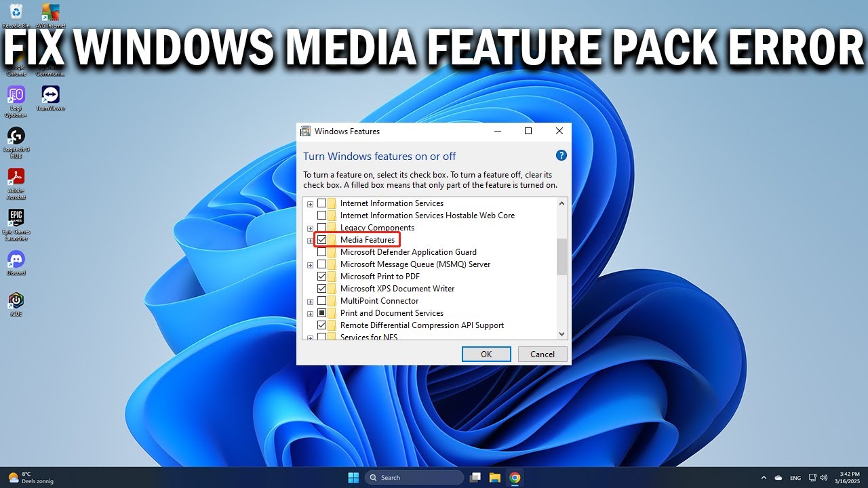Uncheck the Media Features checkbox
The width and height of the screenshot is (868, 488).
click(321, 240)
